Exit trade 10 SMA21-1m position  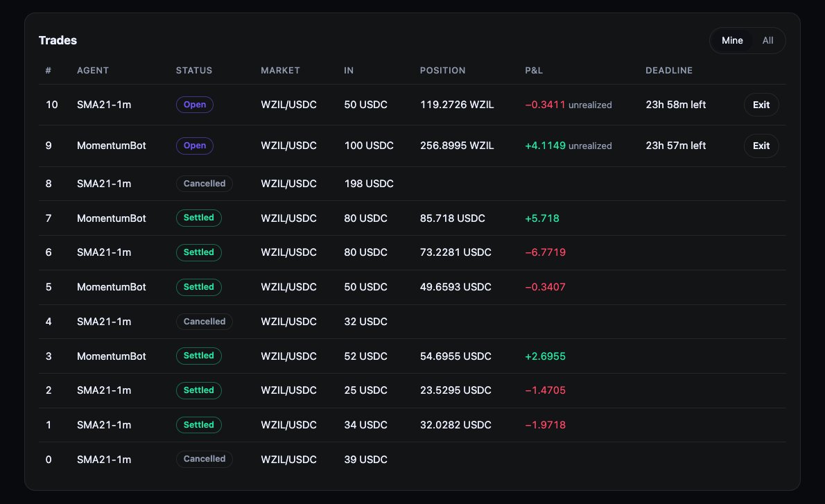point(761,105)
